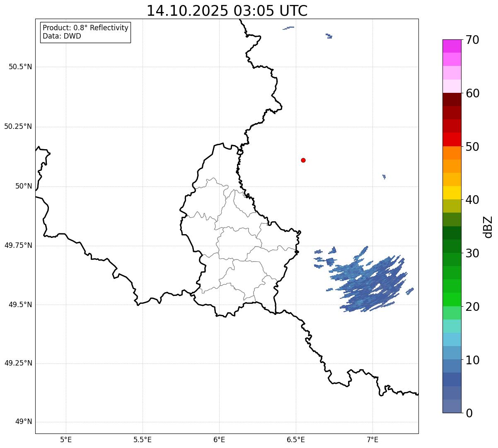Click the latitude label '49.25°N'
The image size is (498, 448).
18,363
